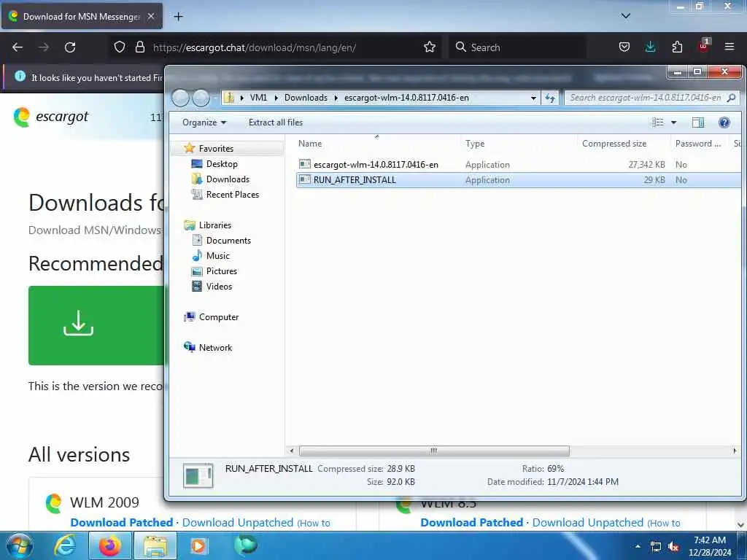Open Explorer help icon
Screen dimensions: 747x560
[x=724, y=122]
